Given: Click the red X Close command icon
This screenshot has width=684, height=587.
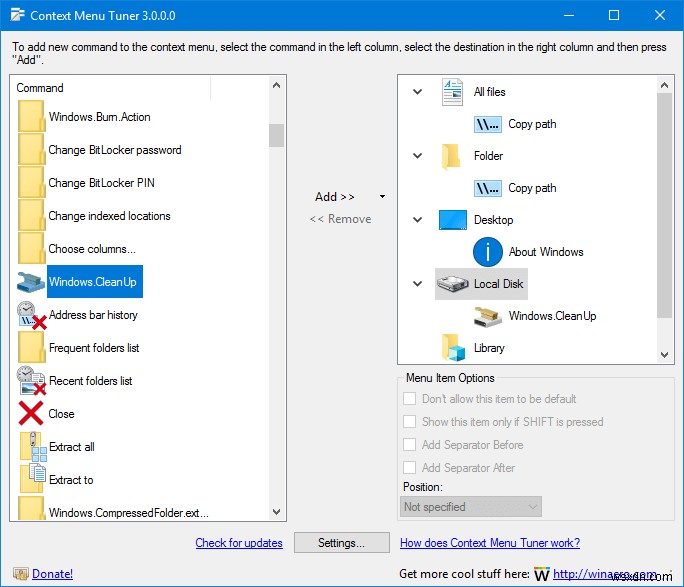Looking at the screenshot, I should click(x=31, y=413).
